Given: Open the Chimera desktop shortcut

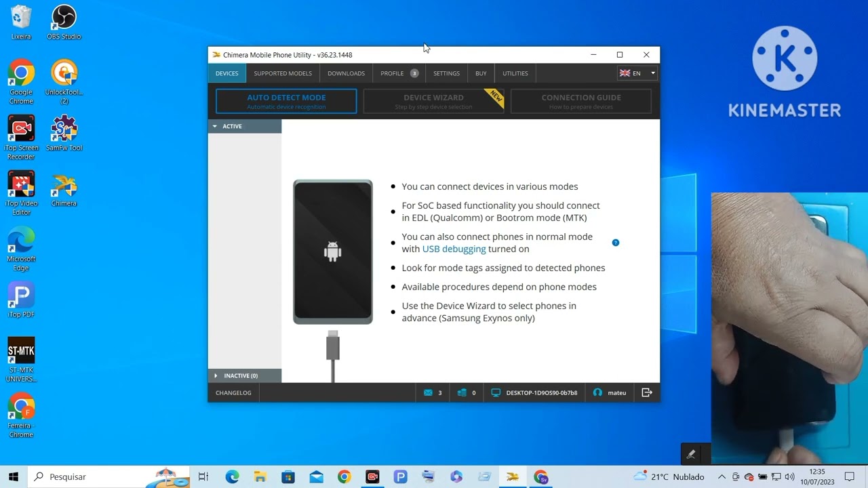Looking at the screenshot, I should [64, 190].
